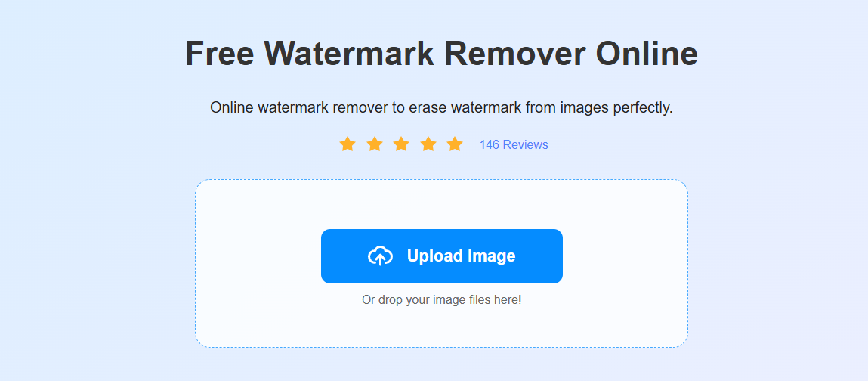Screen dimensions: 868x381
Task: Select the fourth rating star
Action: click(428, 144)
